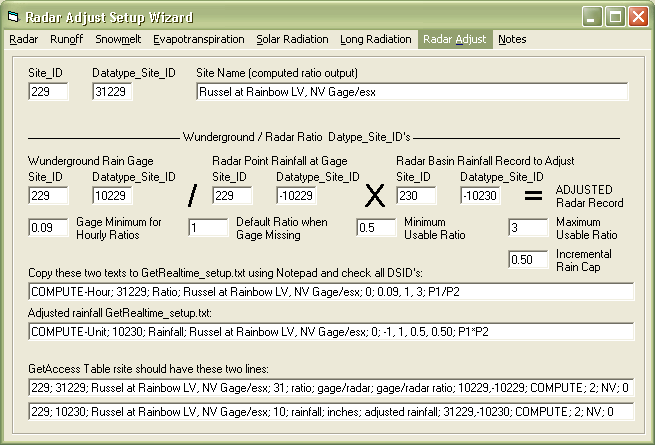655x445 pixels.
Task: Open the Radar menu
Action: click(24, 40)
